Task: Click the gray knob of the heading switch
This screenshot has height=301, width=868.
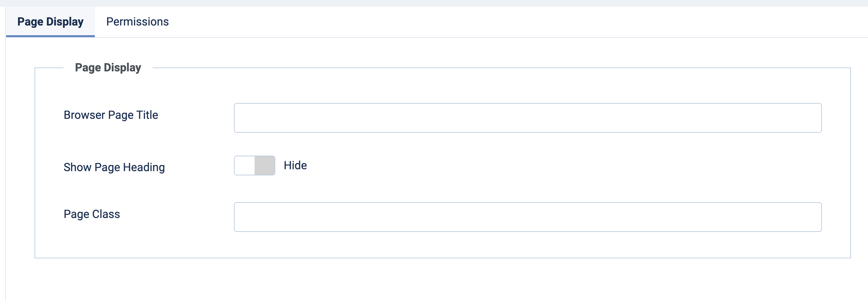Action: point(265,165)
